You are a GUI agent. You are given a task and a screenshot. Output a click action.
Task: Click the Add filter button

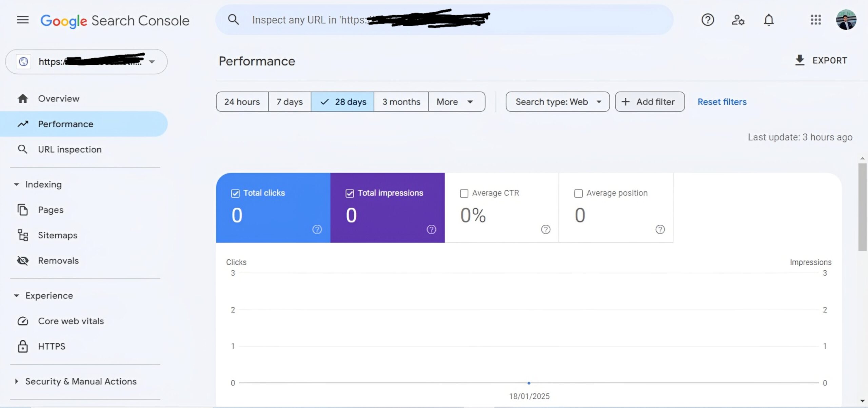point(650,102)
